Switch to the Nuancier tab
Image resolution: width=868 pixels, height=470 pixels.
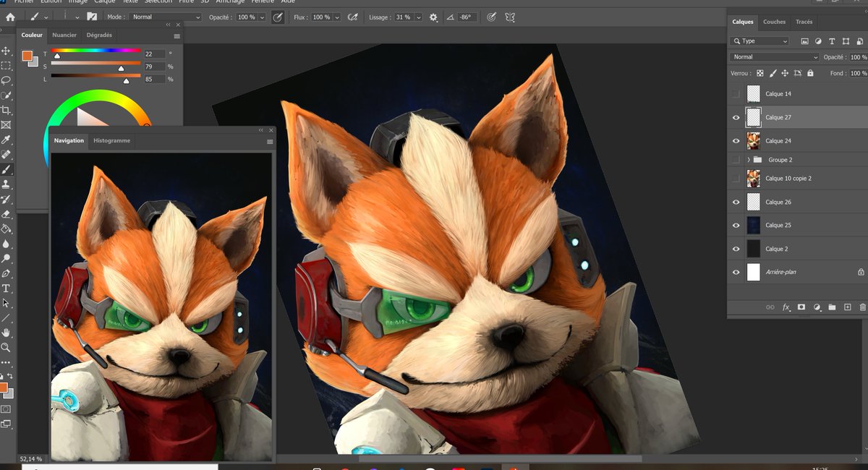pos(64,35)
